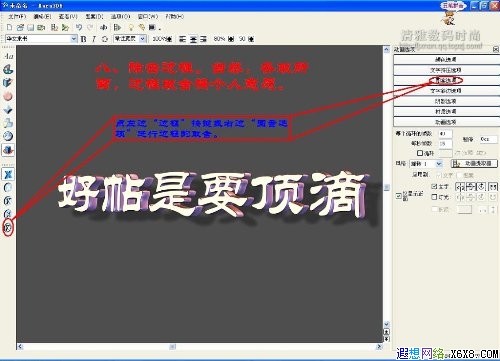Screen dimensions: 500x361
Task: Click the new document icon
Action: click(9, 27)
